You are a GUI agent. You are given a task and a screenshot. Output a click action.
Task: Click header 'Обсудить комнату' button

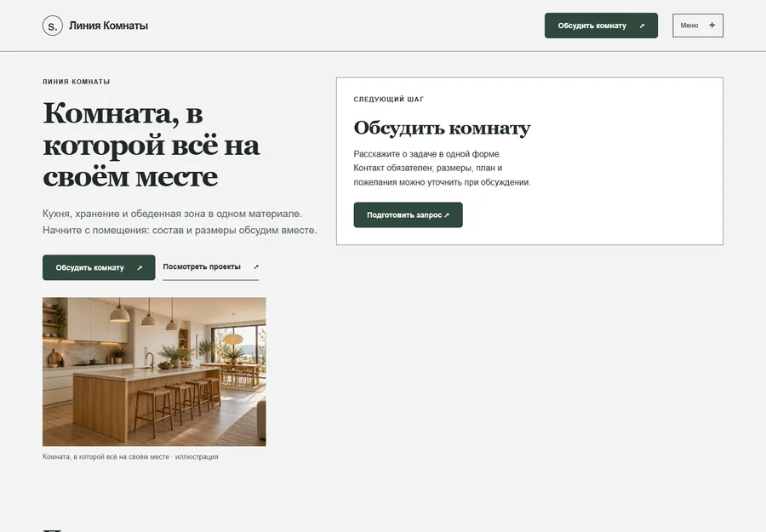pyautogui.click(x=601, y=26)
